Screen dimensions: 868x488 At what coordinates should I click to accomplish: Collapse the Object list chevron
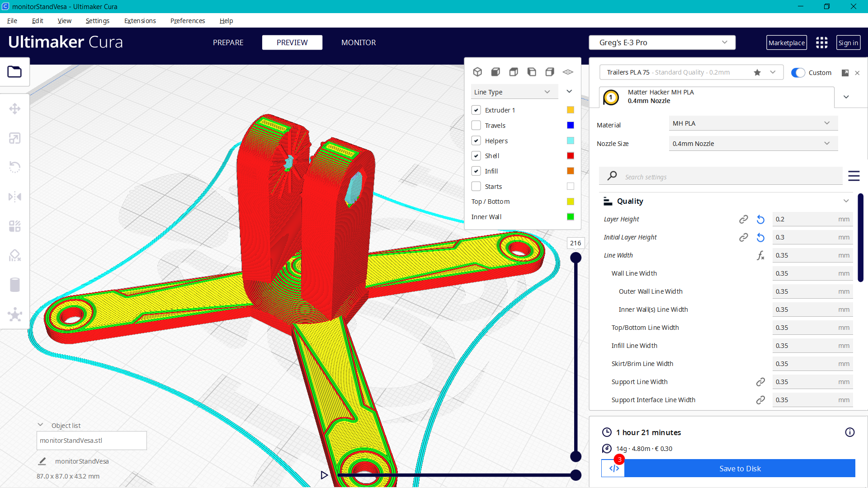tap(40, 425)
